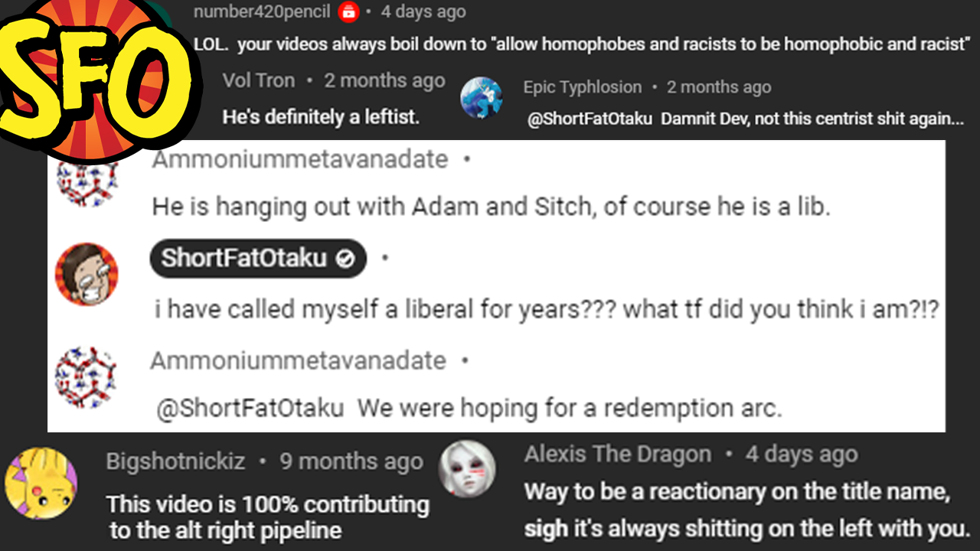The width and height of the screenshot is (980, 551).
Task: Click the Alexis The Dragon username
Action: 618,455
